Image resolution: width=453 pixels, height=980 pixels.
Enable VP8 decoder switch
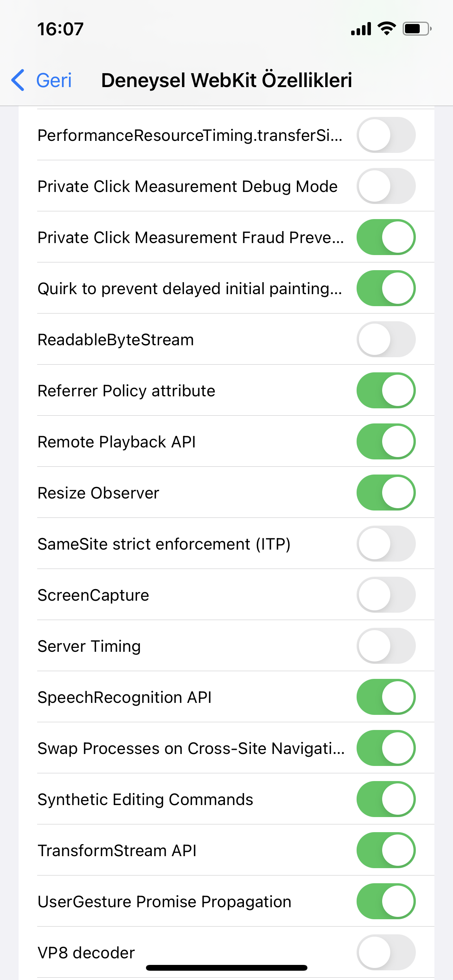(x=386, y=953)
